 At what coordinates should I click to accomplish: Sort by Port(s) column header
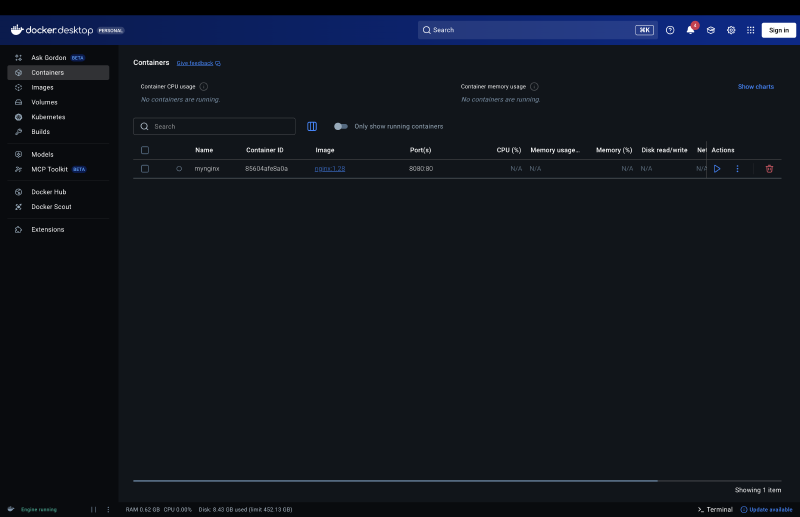tap(420, 150)
